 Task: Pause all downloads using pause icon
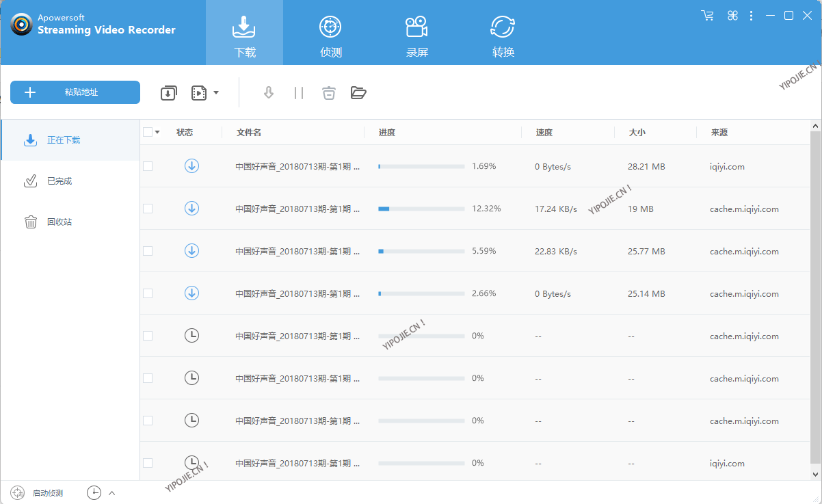click(x=298, y=92)
